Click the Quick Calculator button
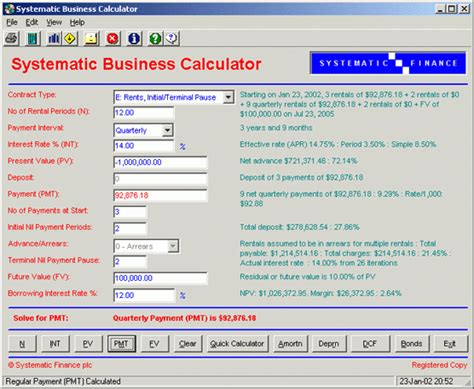 pos(237,344)
